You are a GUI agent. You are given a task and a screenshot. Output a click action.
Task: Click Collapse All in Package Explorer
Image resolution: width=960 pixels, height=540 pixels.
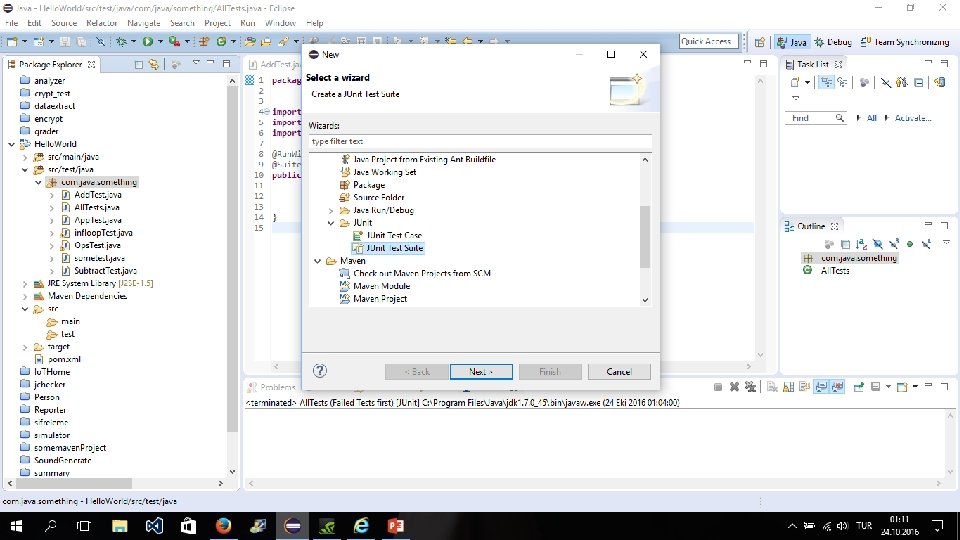point(139,64)
